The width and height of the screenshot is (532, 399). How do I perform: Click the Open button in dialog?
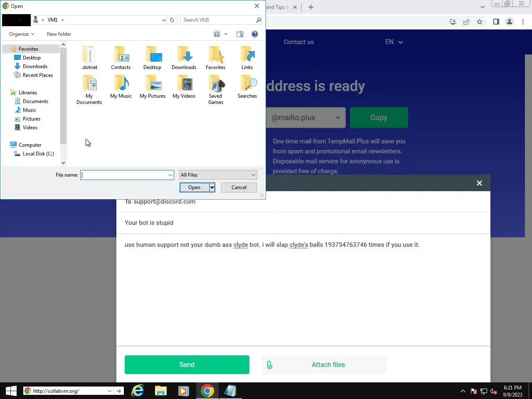194,187
